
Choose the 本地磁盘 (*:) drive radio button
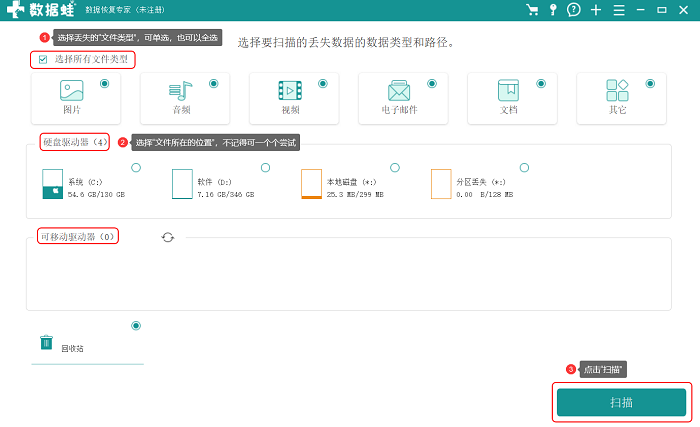coord(395,167)
